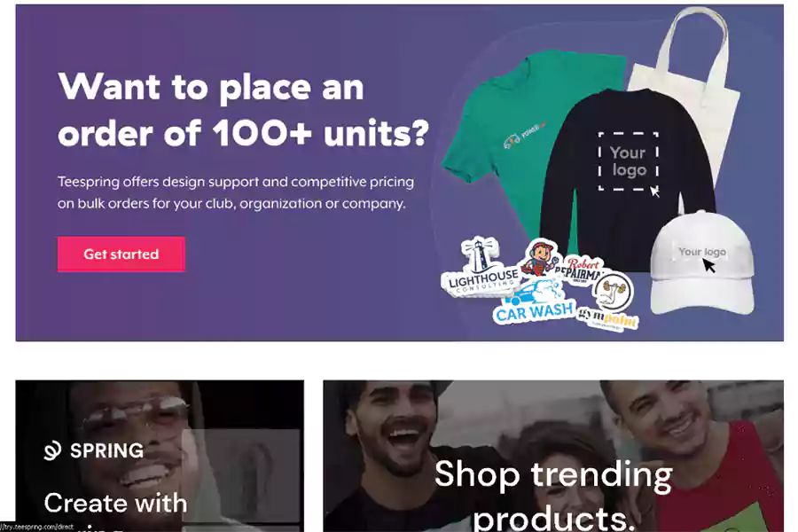798x532 pixels.
Task: Click the logo print on green shirt
Action: click(525, 135)
